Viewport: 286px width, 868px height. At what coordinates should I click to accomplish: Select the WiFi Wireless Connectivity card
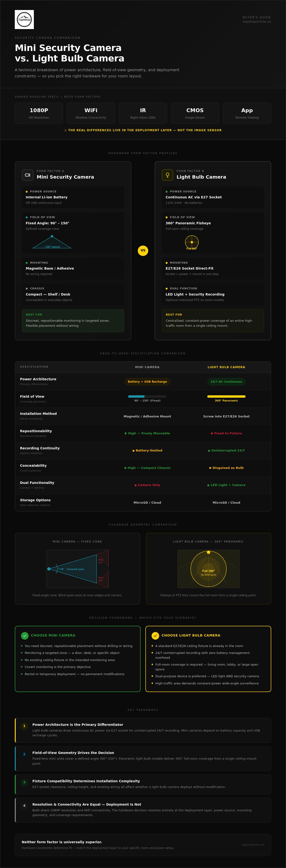[91, 113]
